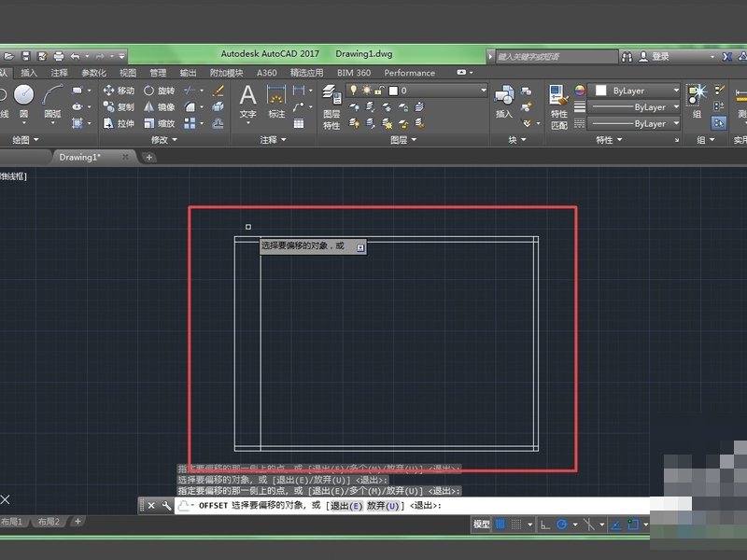Viewport: 747px width, 560px height.
Task: Click the object color wheel swatch
Action: (x=579, y=90)
